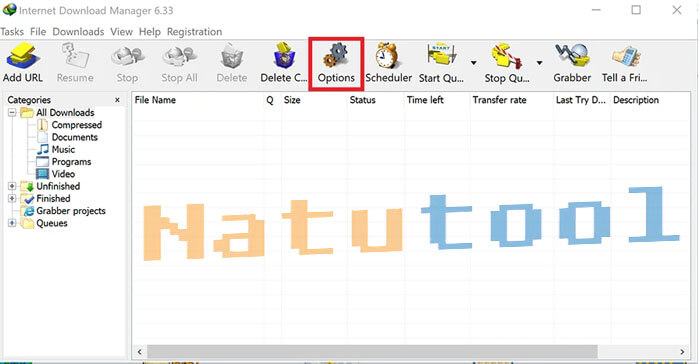Select the Compressed category
700x364 pixels.
(x=76, y=125)
